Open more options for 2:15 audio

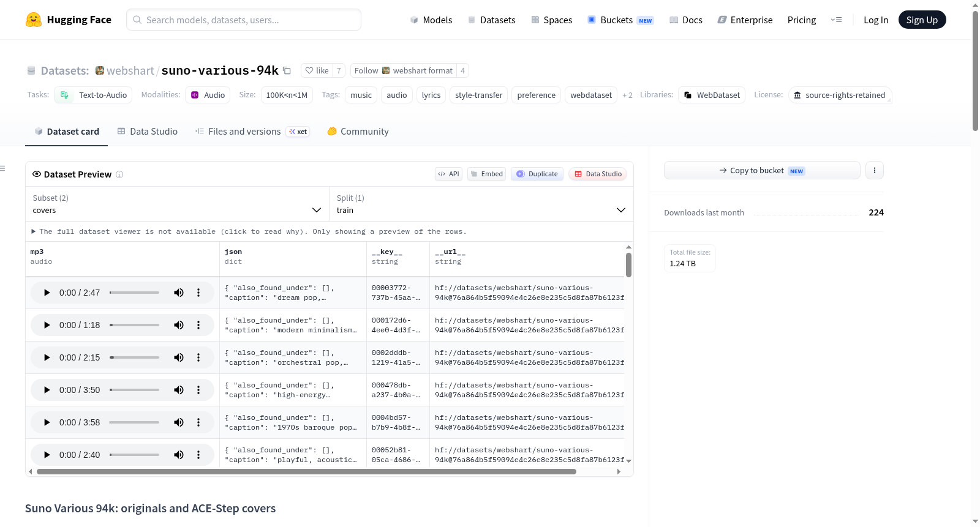tap(198, 357)
